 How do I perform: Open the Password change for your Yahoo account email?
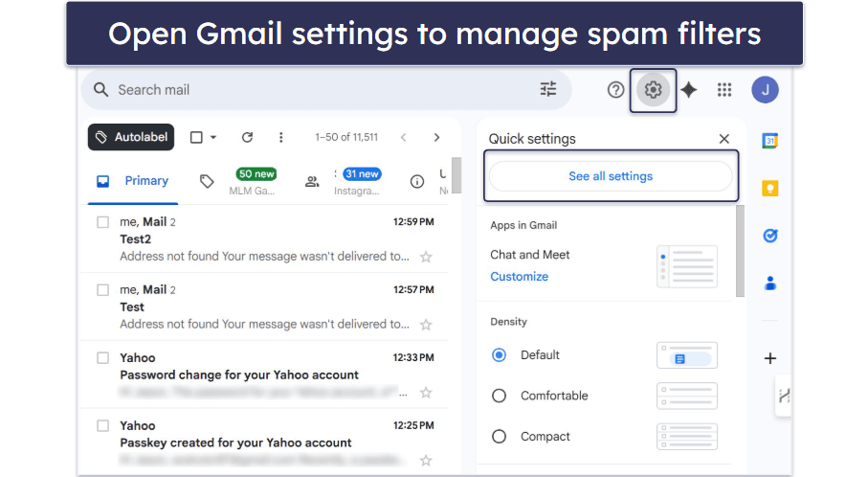pyautogui.click(x=239, y=375)
